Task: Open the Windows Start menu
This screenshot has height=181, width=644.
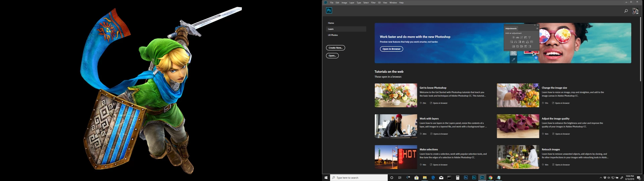Action: click(x=326, y=178)
